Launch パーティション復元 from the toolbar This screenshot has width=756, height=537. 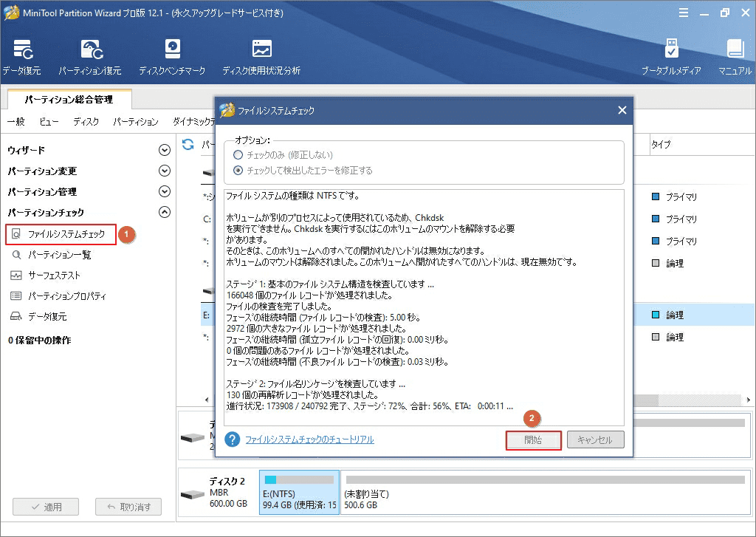click(x=90, y=57)
